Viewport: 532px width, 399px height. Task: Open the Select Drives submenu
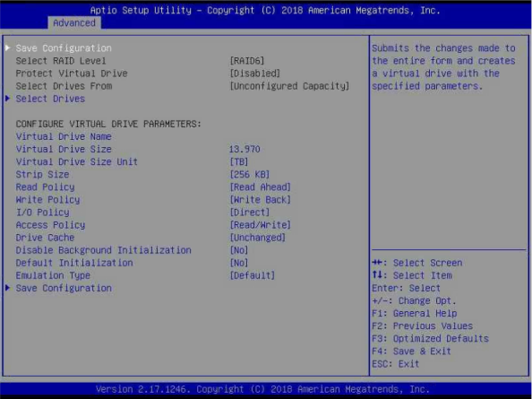50,99
